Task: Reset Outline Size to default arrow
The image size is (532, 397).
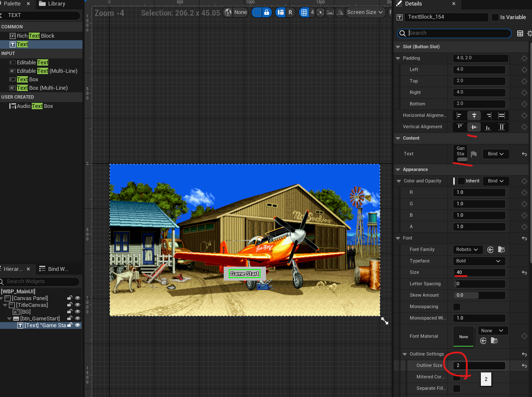Action: [x=524, y=366]
